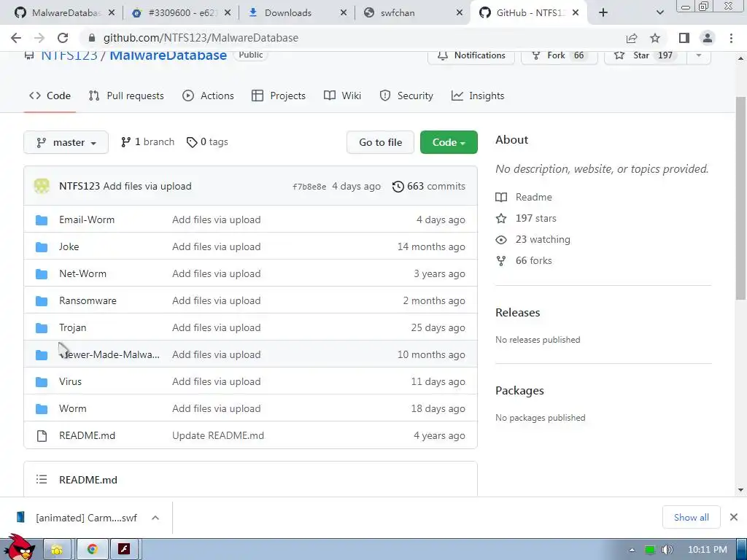Screen dimensions: 747x560
Task: Close the swfchan tab
Action: (460, 13)
